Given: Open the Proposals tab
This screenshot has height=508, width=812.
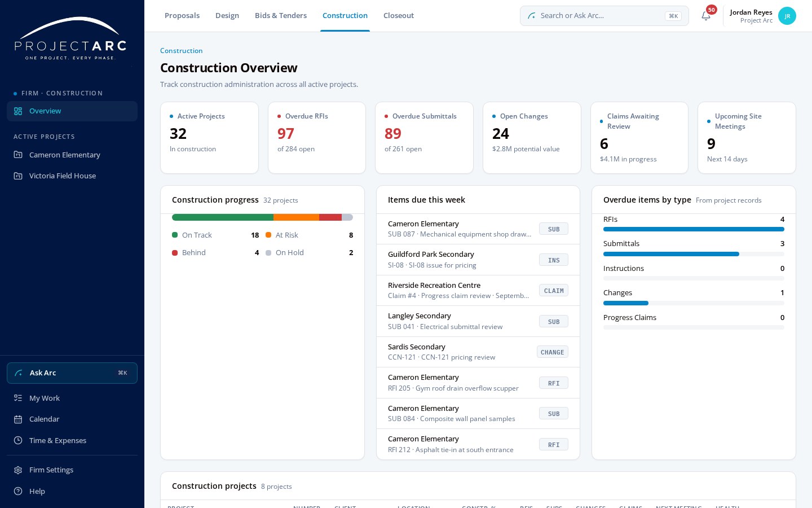Looking at the screenshot, I should [182, 16].
